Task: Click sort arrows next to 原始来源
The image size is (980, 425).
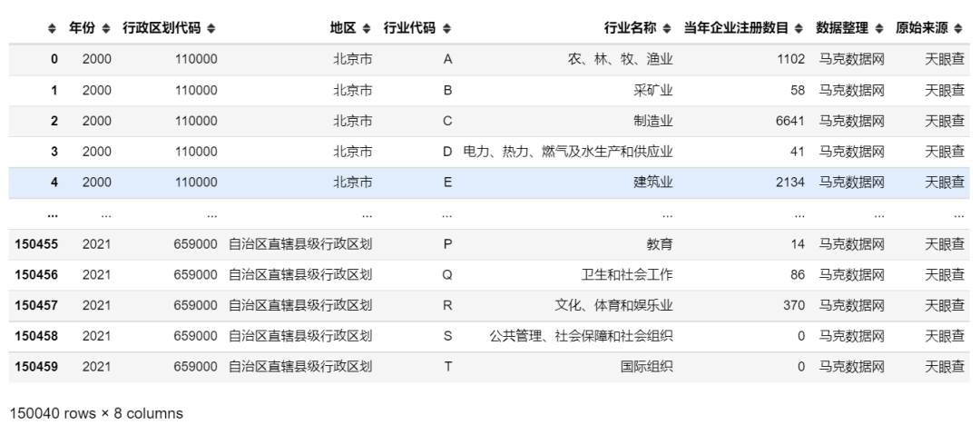Action: 959,28
